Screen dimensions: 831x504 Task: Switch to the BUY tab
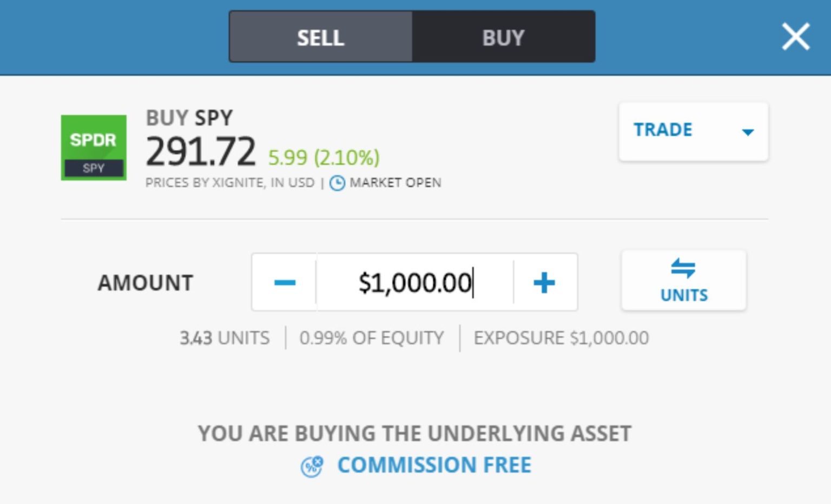coord(502,36)
